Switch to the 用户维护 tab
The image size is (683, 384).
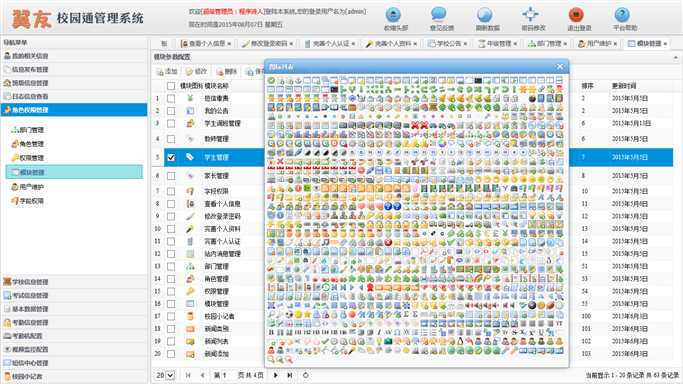pos(597,44)
